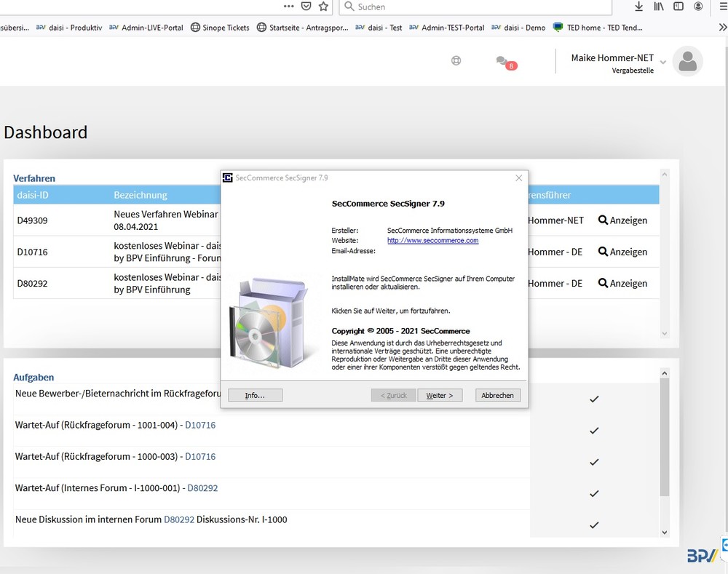Click the Aufgaben section heading

(x=33, y=378)
